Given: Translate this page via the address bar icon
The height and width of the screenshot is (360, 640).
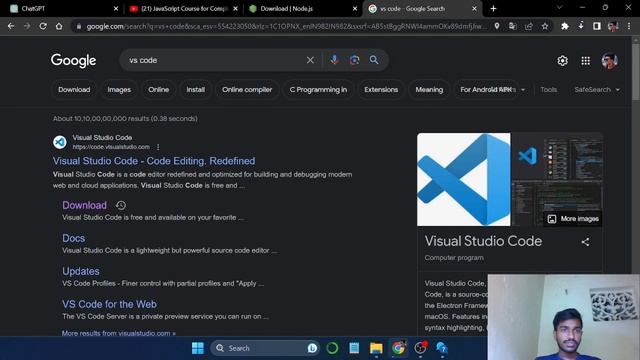Looking at the screenshot, I should click(513, 26).
